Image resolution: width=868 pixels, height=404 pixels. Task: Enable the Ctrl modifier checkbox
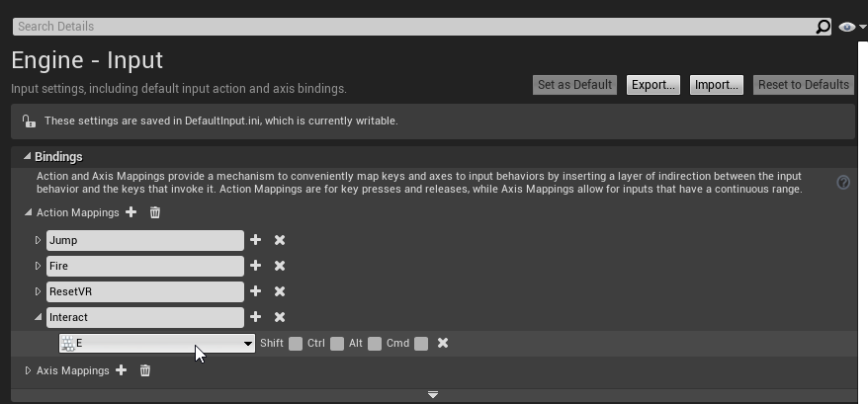click(x=337, y=344)
